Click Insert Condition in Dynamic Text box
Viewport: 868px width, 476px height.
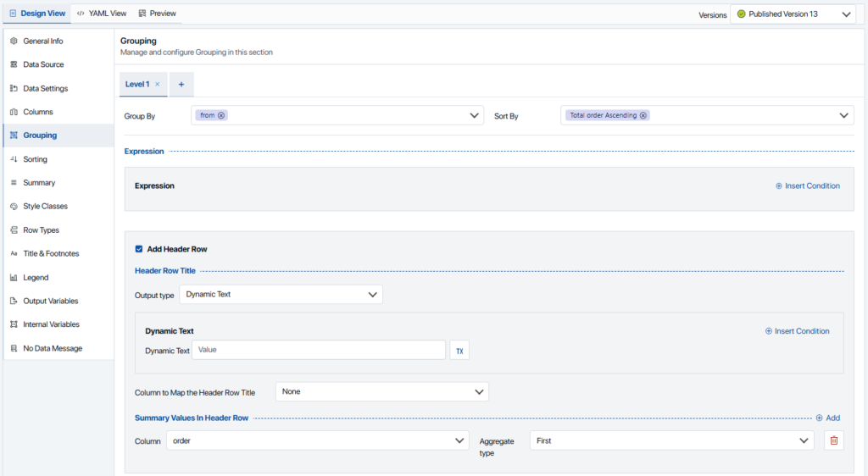click(x=797, y=331)
